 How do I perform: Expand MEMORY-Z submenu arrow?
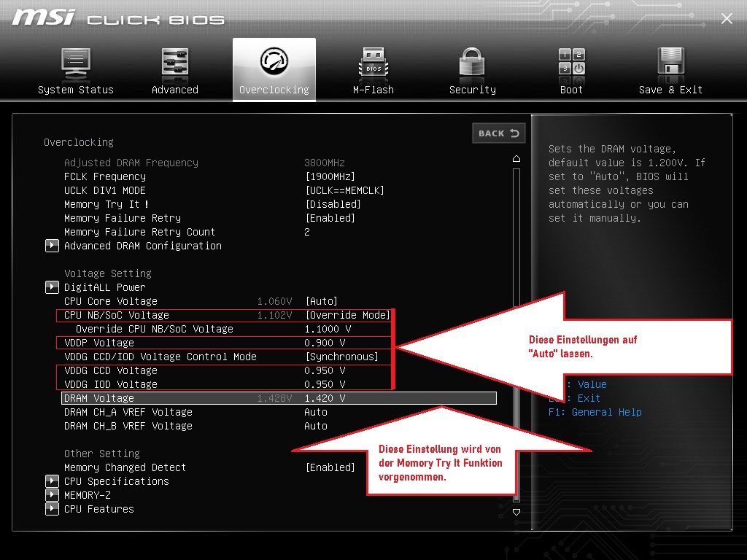(x=52, y=495)
